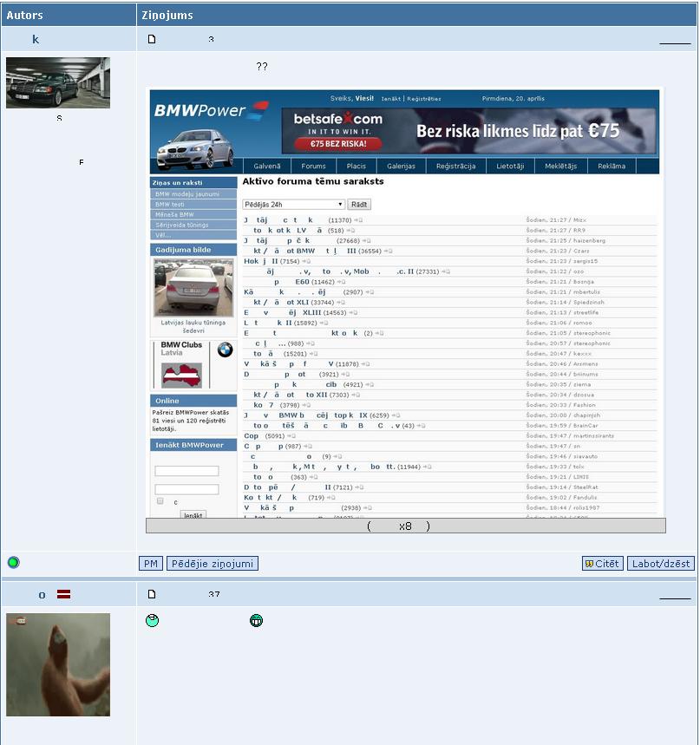Open the Placis tab
Image resolution: width=700 pixels, height=745 pixels.
[357, 166]
